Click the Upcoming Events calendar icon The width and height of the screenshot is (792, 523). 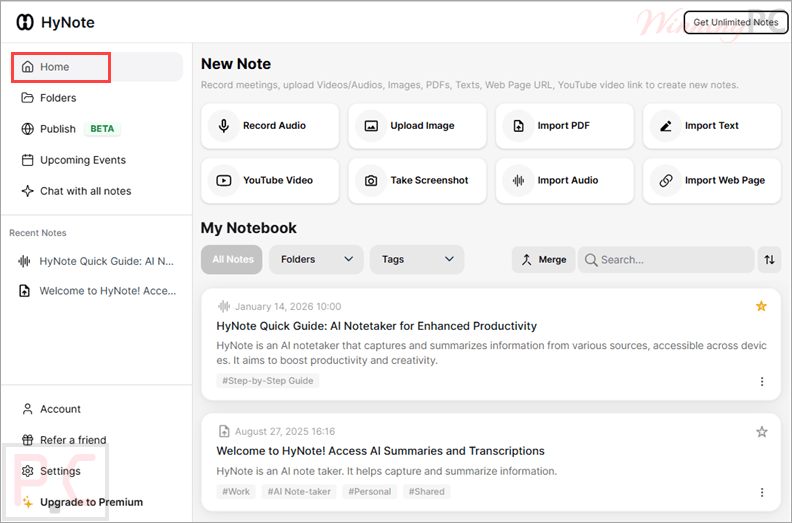(27, 160)
